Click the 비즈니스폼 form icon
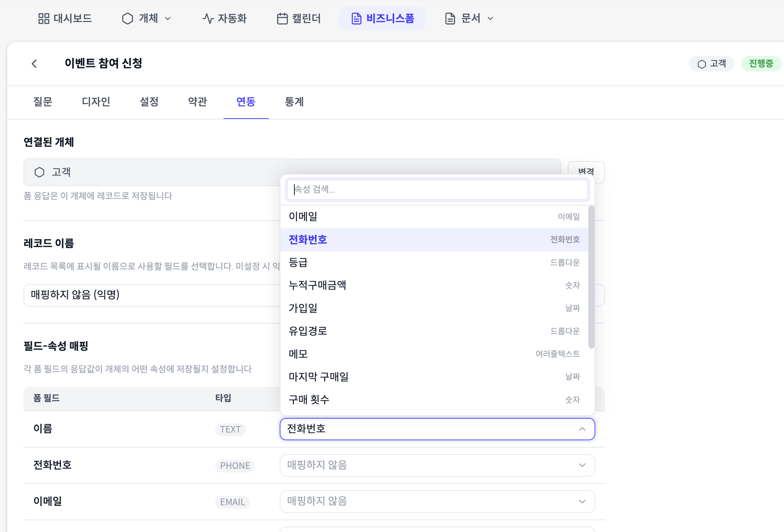784x532 pixels. coord(356,18)
